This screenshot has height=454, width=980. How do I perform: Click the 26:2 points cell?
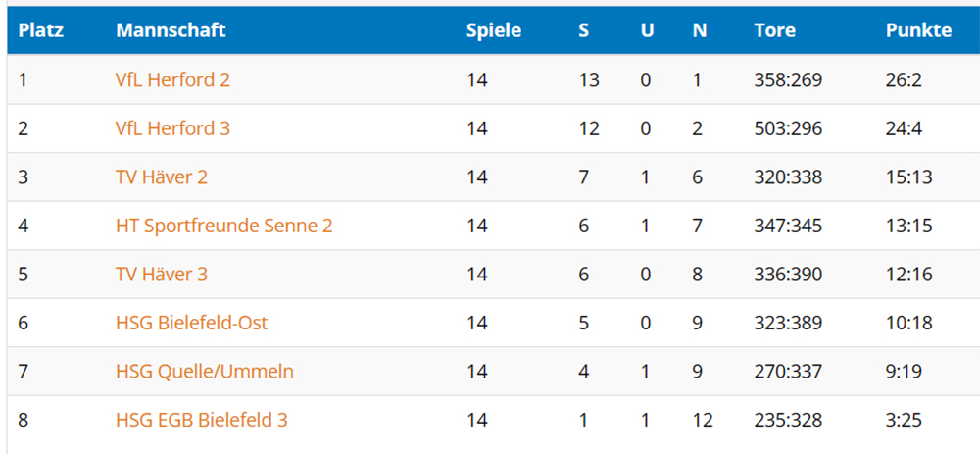(904, 80)
